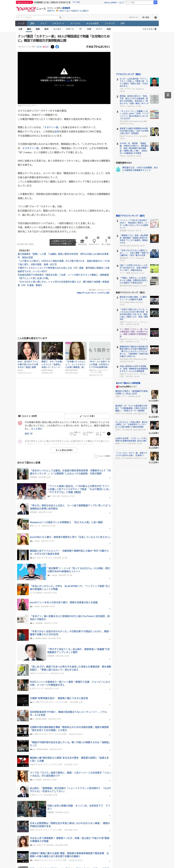Open トピックス一覧 link
The width and height of the screenshot is (174, 868).
tap(149, 29)
